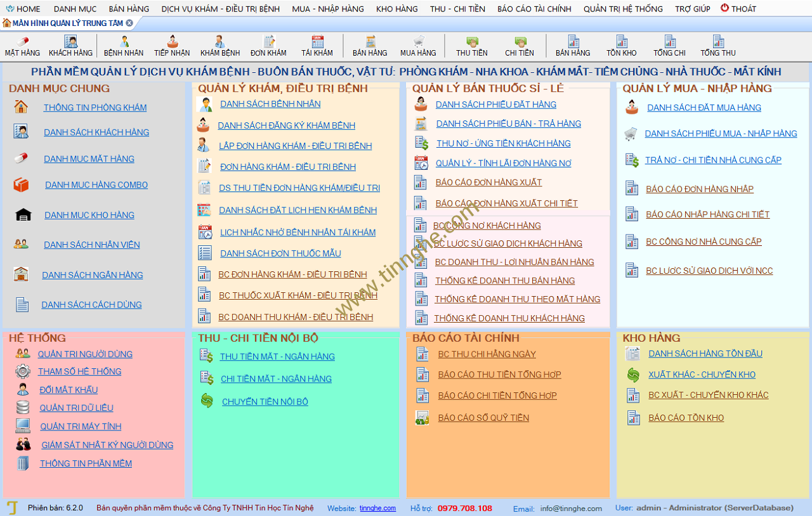Click green arrows icon beside XUẤT KHÁC - CHUYỂN KHO
Screen dimensions: 812x516
tap(633, 375)
